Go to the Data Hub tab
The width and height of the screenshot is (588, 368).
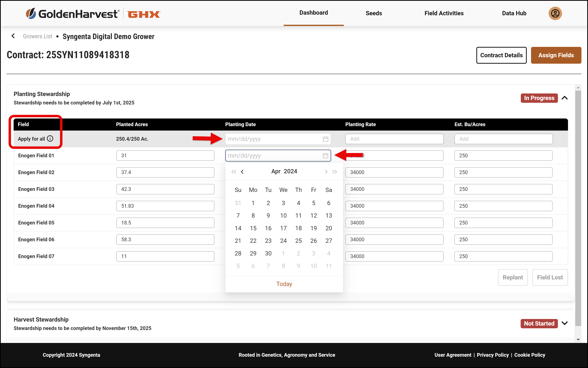[x=514, y=13]
